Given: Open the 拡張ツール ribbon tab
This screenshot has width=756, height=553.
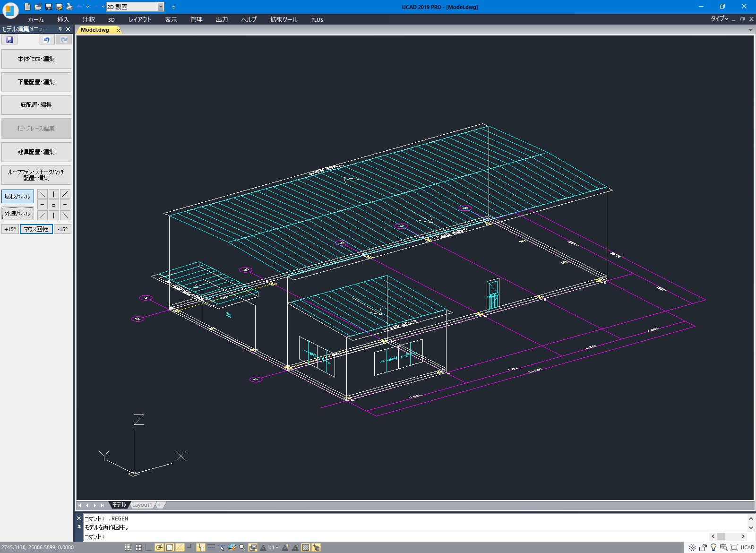Looking at the screenshot, I should pyautogui.click(x=284, y=19).
